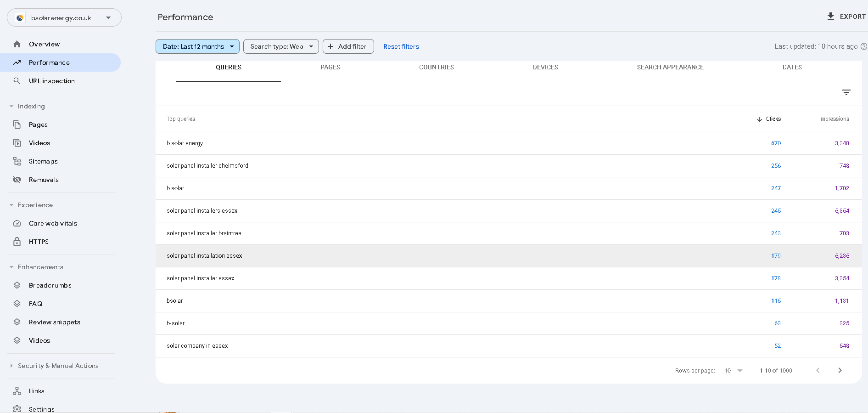Click the Removals crossed-eye icon
868x413 pixels.
17,180
